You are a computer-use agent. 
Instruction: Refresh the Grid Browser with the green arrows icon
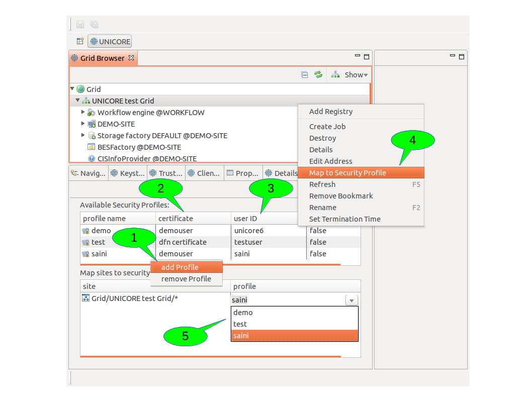318,75
